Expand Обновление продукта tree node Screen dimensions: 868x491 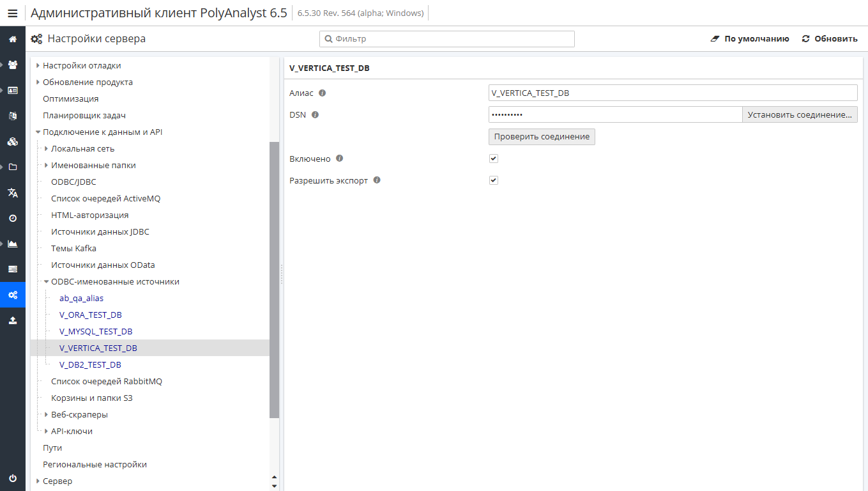tap(38, 82)
